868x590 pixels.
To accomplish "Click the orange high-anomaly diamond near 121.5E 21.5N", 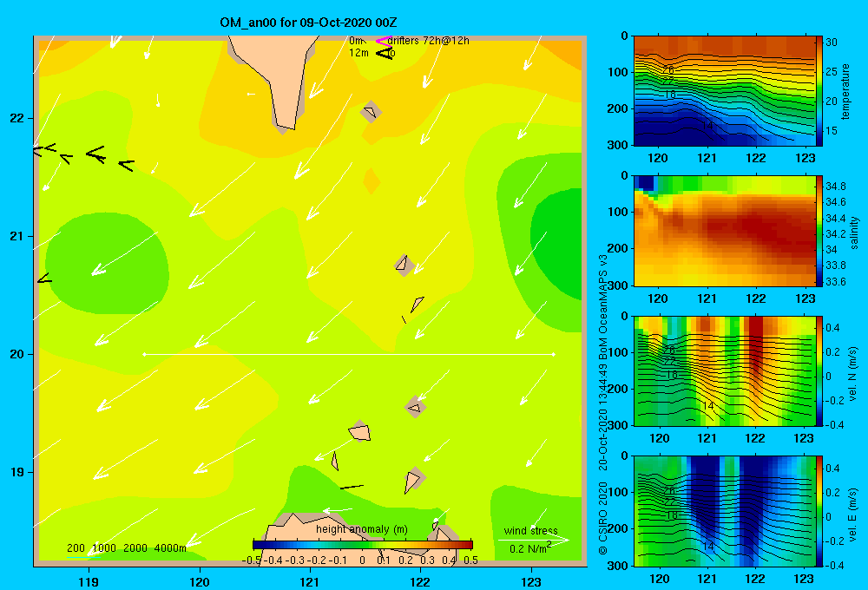I will pyautogui.click(x=372, y=181).
